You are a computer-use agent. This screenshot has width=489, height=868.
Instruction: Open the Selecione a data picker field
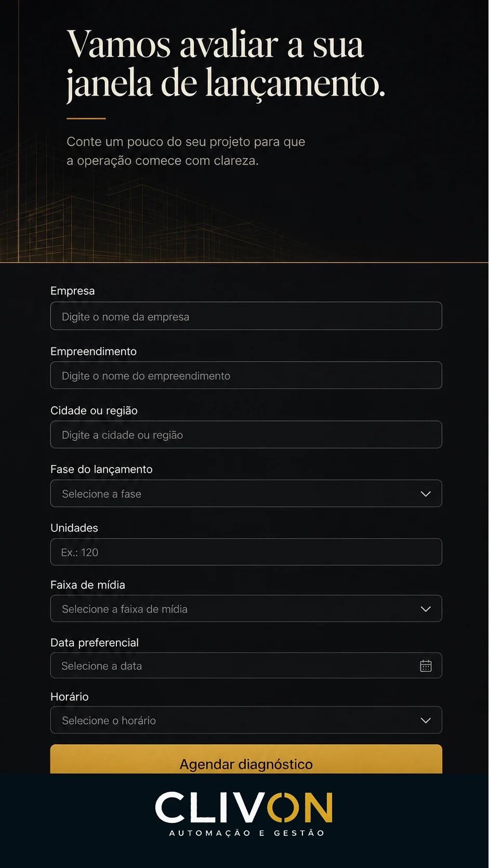(x=246, y=666)
